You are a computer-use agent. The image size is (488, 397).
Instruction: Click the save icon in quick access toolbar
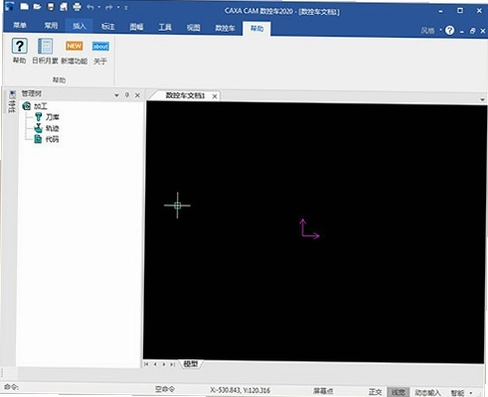click(51, 7)
